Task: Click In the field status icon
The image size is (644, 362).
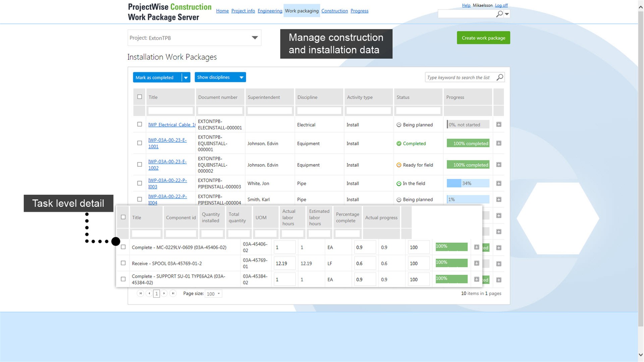Action: click(399, 184)
